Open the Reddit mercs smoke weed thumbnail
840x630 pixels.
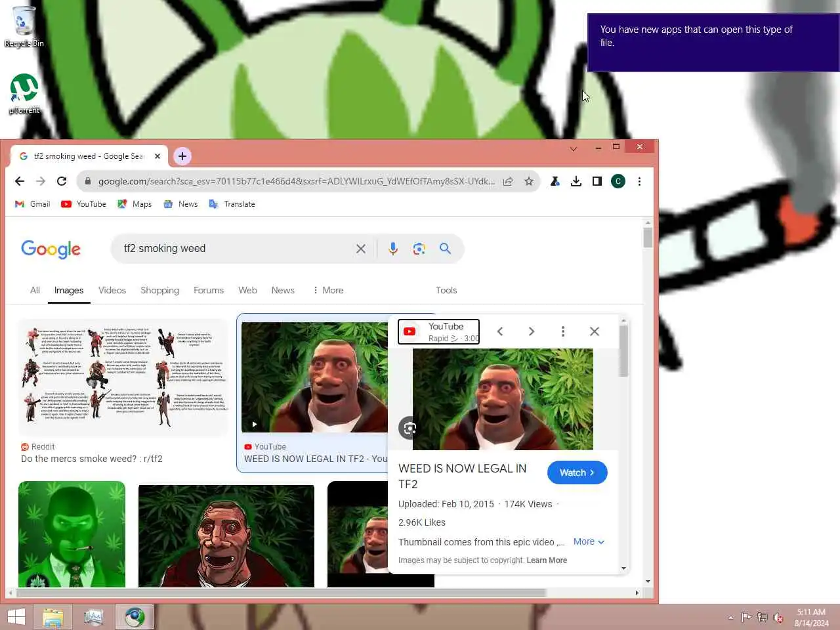click(x=123, y=377)
